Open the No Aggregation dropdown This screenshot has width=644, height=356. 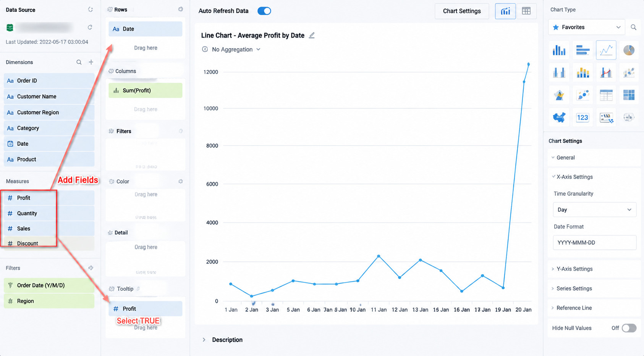point(236,49)
